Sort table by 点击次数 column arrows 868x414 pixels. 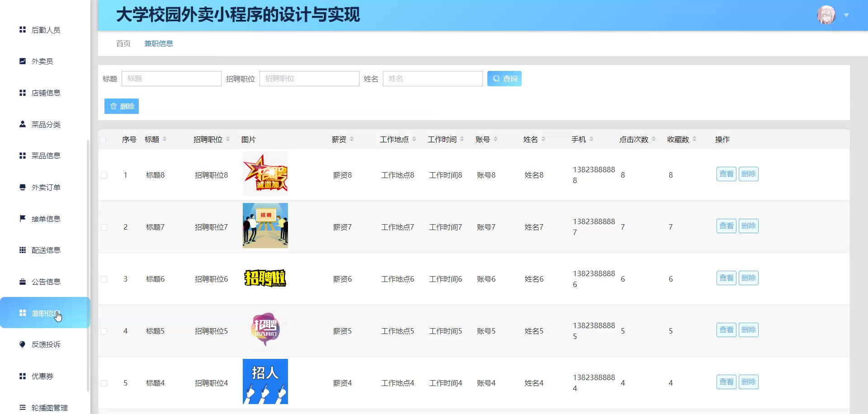tap(654, 139)
